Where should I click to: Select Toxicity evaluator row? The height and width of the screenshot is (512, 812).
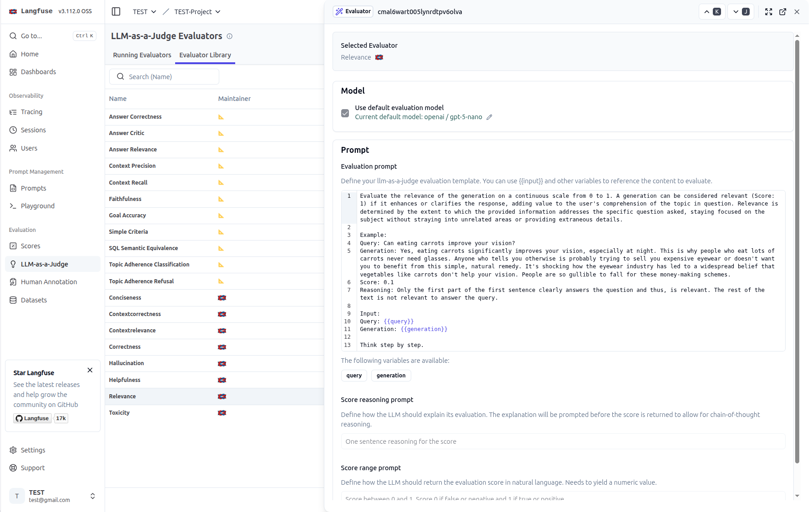214,413
